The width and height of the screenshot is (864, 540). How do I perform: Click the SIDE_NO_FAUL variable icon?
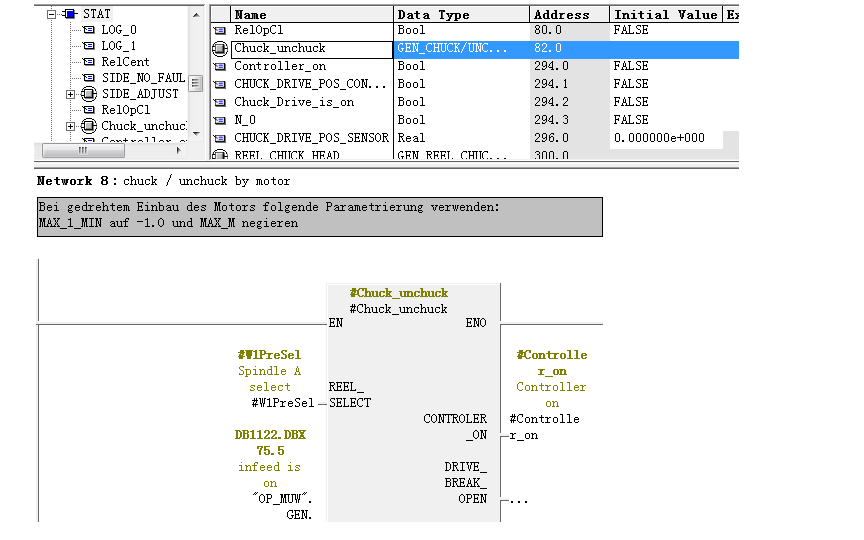(88, 78)
